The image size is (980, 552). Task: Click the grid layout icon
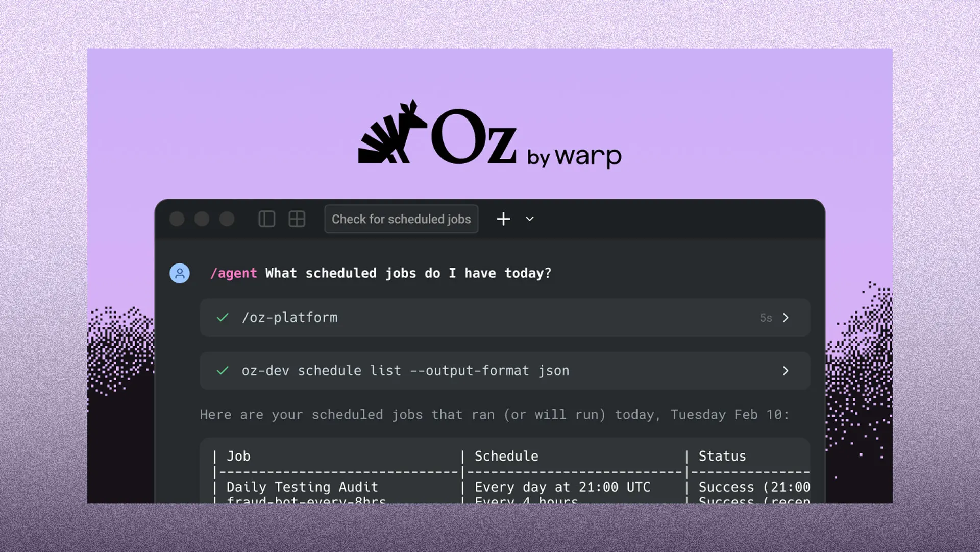click(297, 219)
